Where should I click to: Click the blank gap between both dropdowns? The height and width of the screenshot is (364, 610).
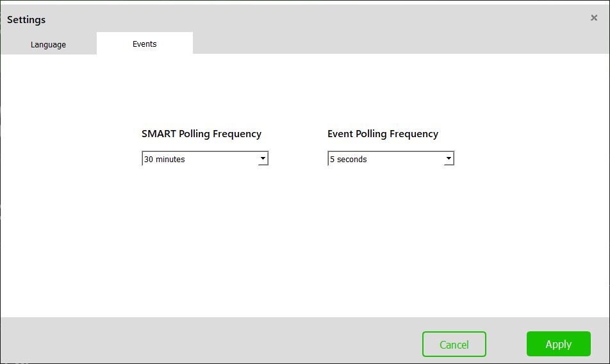298,158
